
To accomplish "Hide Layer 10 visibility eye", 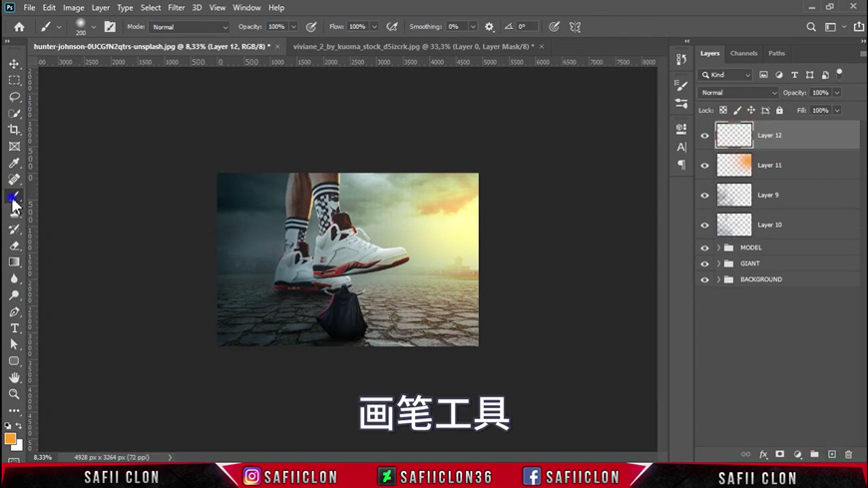I will (704, 226).
